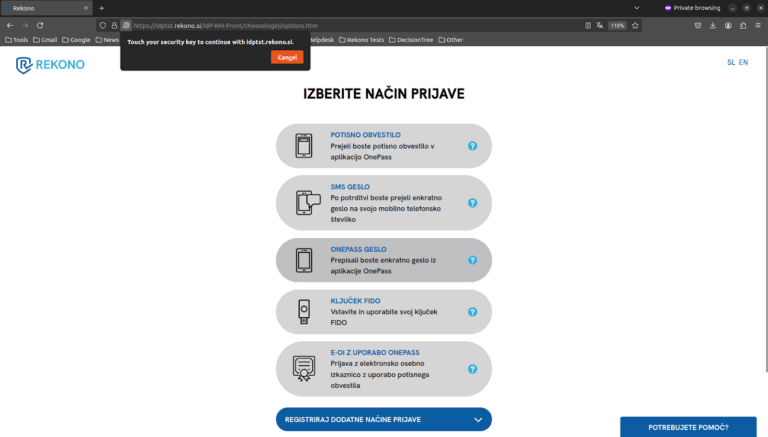Open Potrebujete pomoč help button

(688, 427)
